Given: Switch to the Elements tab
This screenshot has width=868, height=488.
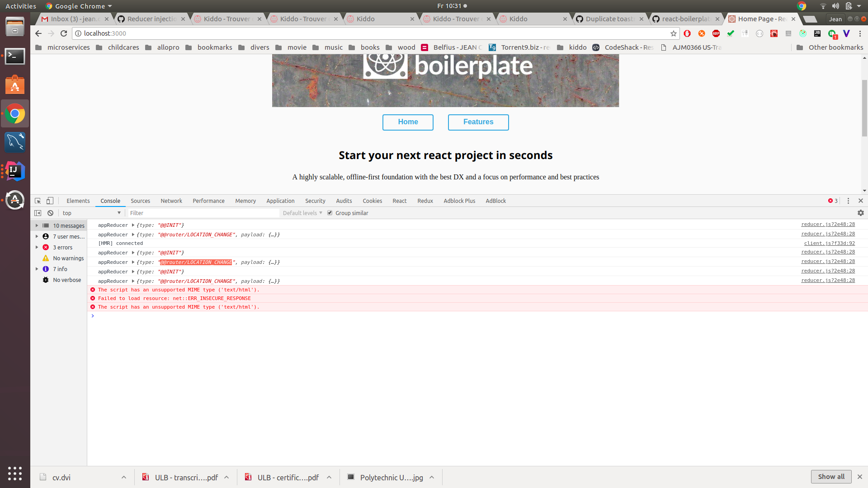Looking at the screenshot, I should coord(78,201).
